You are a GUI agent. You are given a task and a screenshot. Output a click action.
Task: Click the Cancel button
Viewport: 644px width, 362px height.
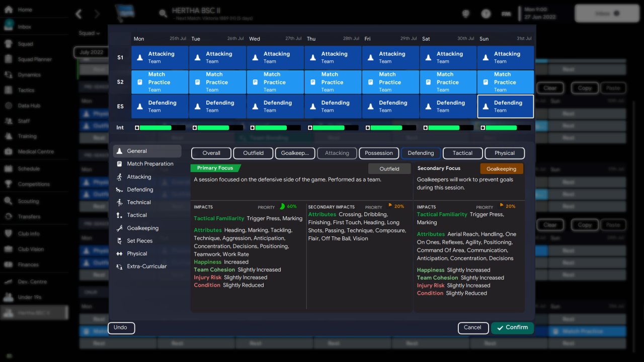pyautogui.click(x=473, y=328)
